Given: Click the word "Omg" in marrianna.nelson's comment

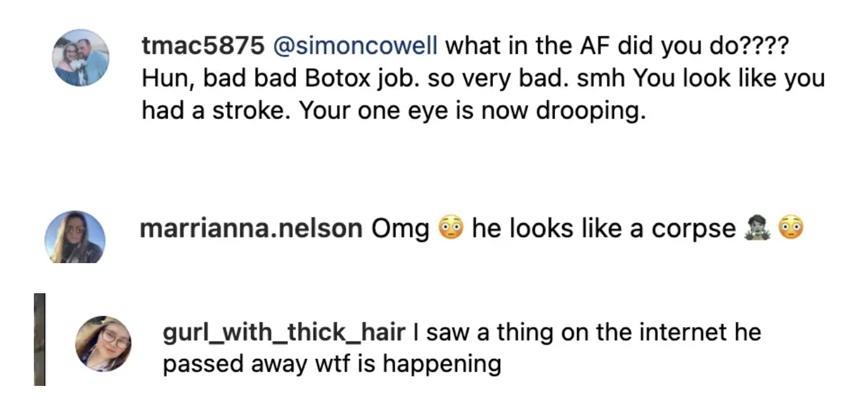Looking at the screenshot, I should point(400,229).
